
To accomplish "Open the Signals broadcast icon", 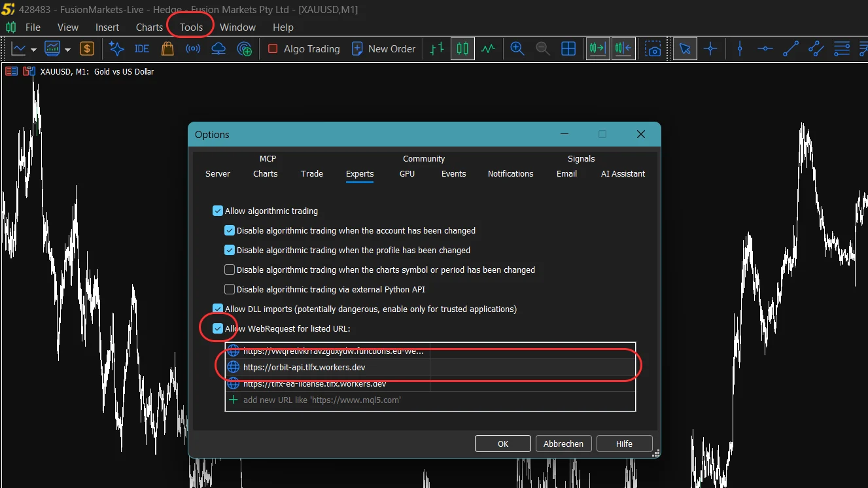I will coord(193,48).
